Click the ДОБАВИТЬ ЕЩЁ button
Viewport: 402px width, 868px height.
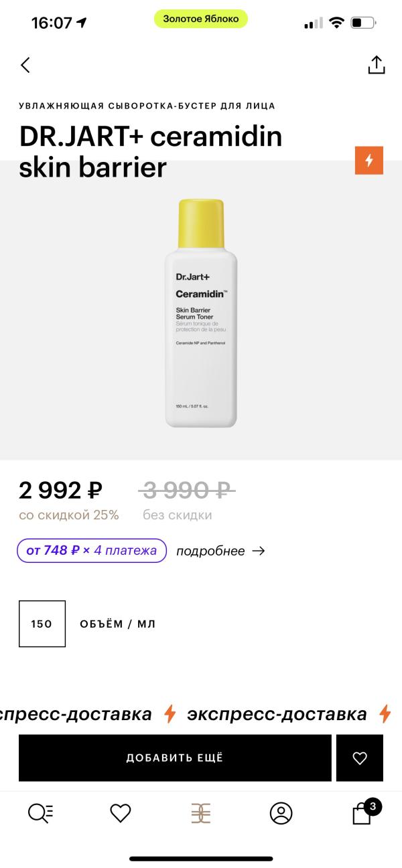pyautogui.click(x=175, y=758)
